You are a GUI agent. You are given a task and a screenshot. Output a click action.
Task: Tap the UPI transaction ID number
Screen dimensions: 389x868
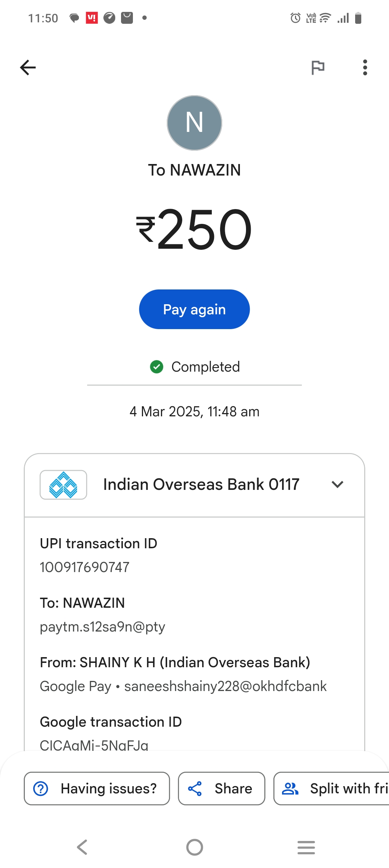(85, 567)
